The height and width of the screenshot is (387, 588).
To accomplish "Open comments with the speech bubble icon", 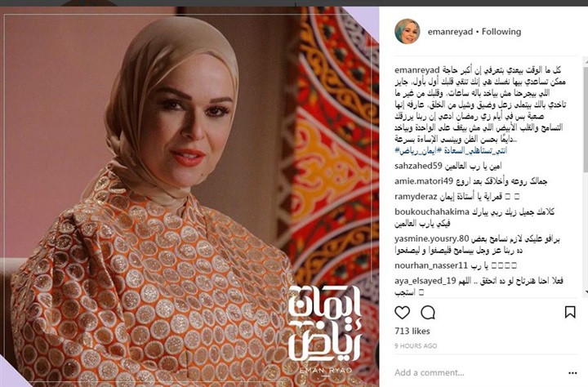I will (428, 313).
